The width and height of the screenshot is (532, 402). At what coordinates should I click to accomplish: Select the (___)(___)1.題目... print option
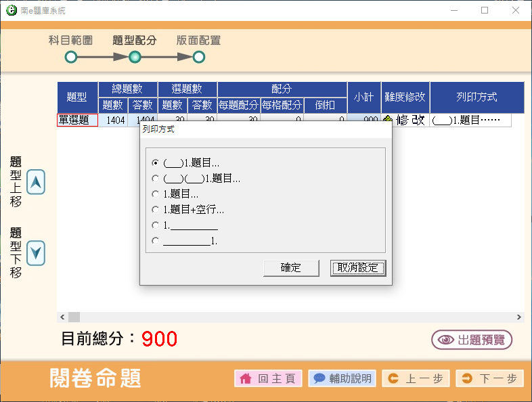[x=156, y=179]
